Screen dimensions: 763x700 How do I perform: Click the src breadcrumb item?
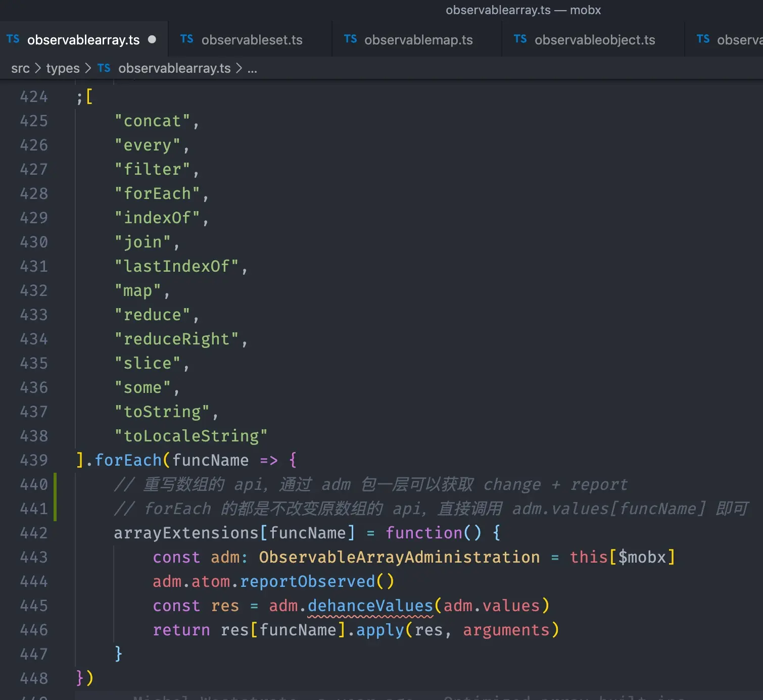click(20, 68)
